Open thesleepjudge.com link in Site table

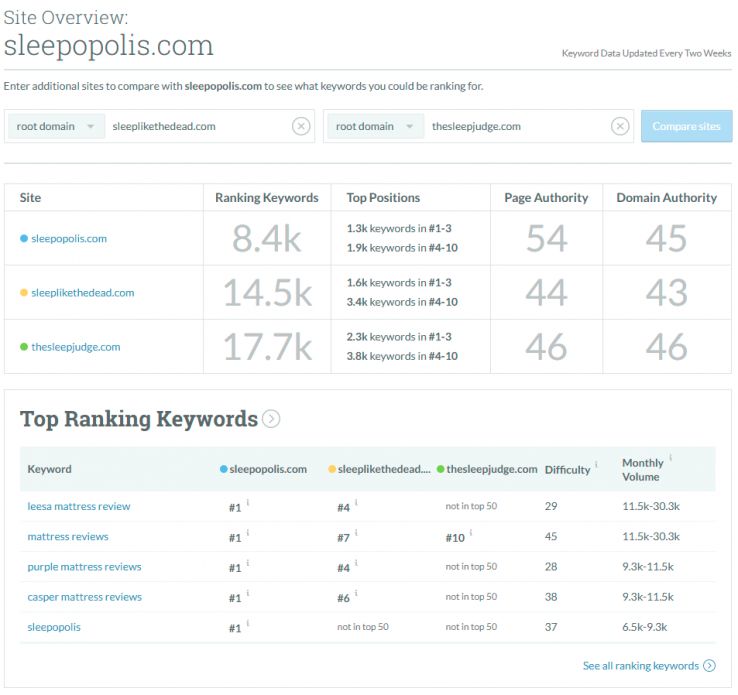76,347
